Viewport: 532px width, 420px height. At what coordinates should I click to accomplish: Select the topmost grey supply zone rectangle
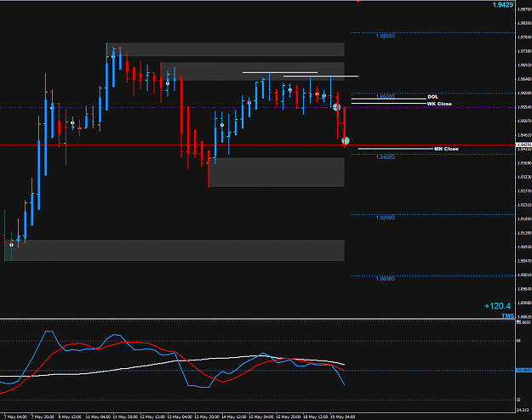tap(226, 49)
